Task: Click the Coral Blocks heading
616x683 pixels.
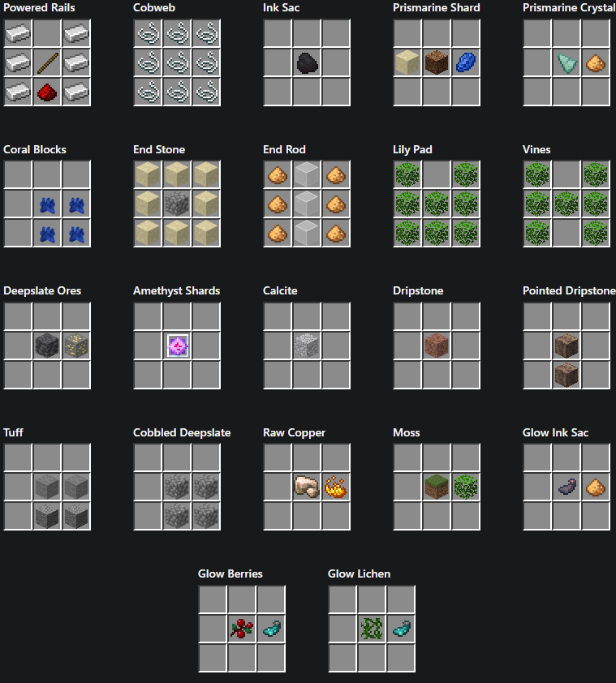Action: coord(35,149)
